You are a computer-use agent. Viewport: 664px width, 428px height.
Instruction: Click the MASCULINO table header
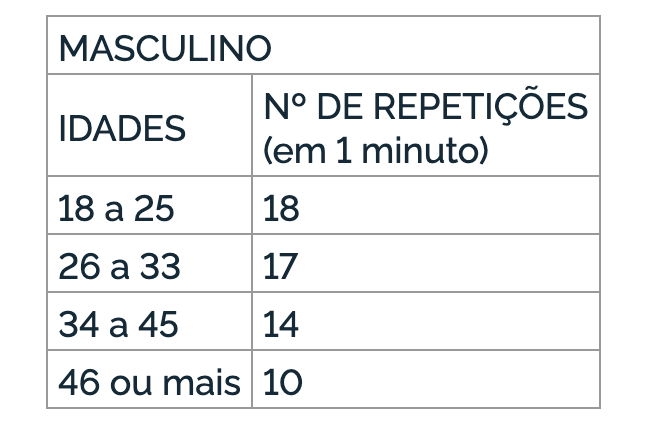(165, 48)
